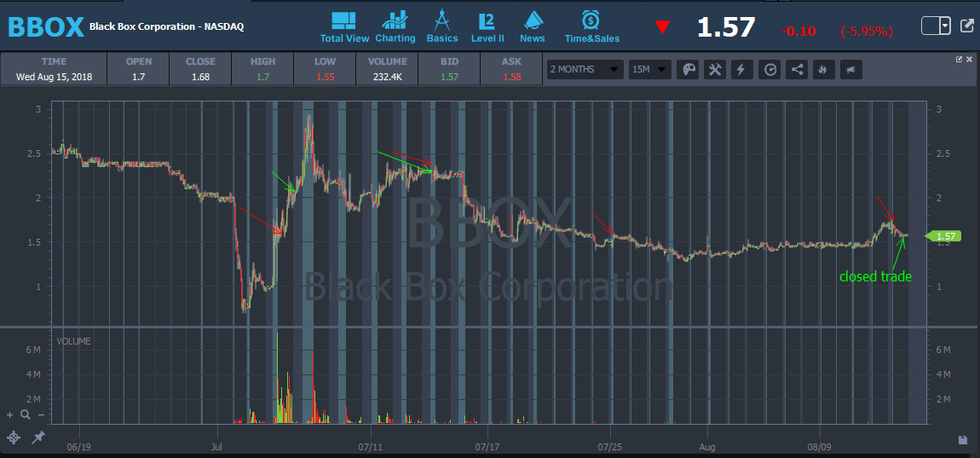
Task: Click the LOW value 1.55
Action: point(325,77)
